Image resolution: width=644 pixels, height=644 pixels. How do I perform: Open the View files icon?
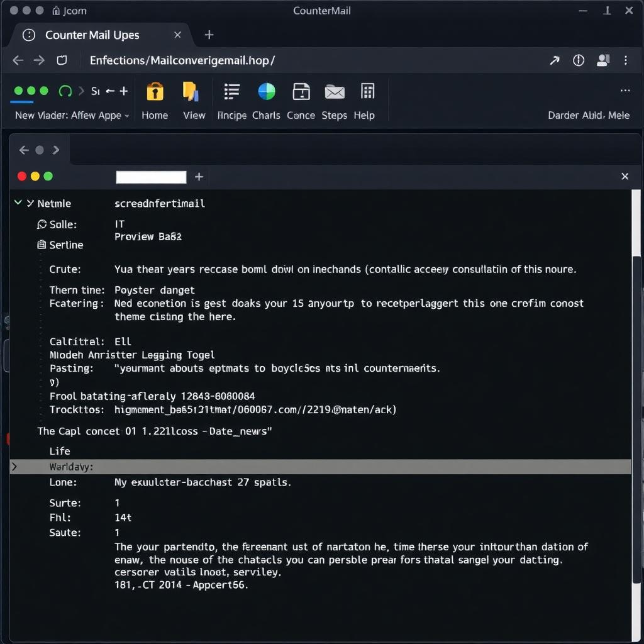(191, 91)
